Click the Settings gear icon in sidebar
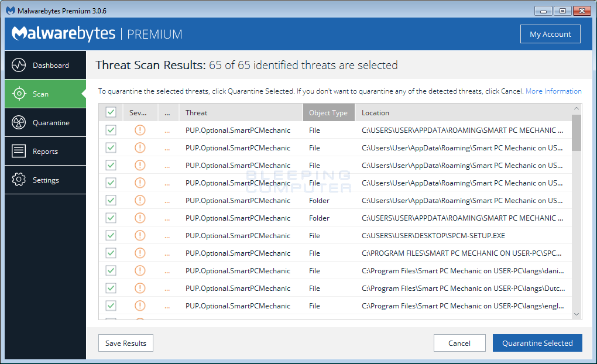Screen dimensions: 597x364 click(x=19, y=180)
